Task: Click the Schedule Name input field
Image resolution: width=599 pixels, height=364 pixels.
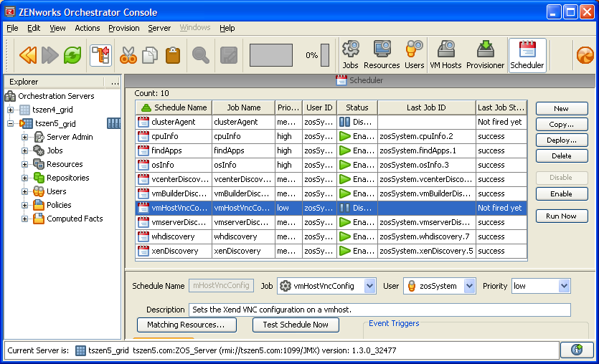Action: (222, 285)
